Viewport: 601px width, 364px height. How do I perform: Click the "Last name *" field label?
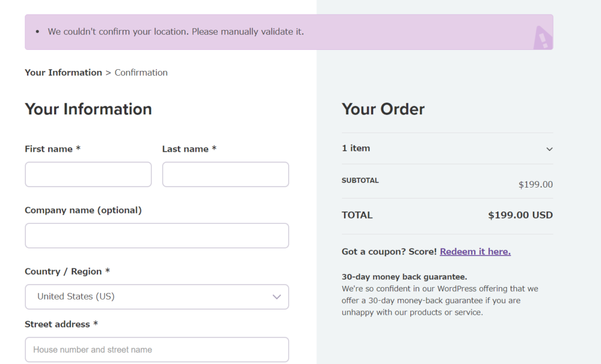[x=189, y=149]
